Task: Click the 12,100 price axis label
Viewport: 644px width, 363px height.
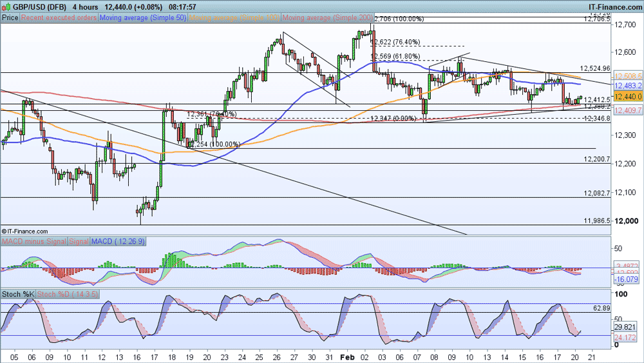Action: [x=624, y=192]
